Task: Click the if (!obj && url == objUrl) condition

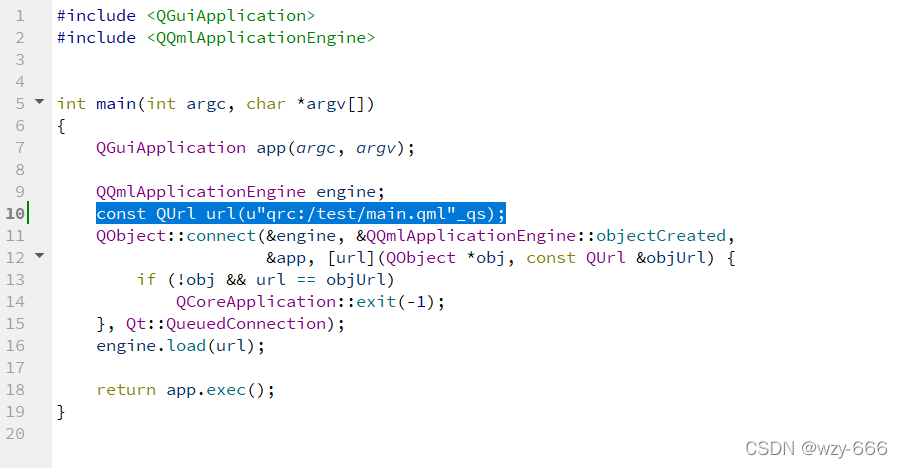Action: click(265, 280)
